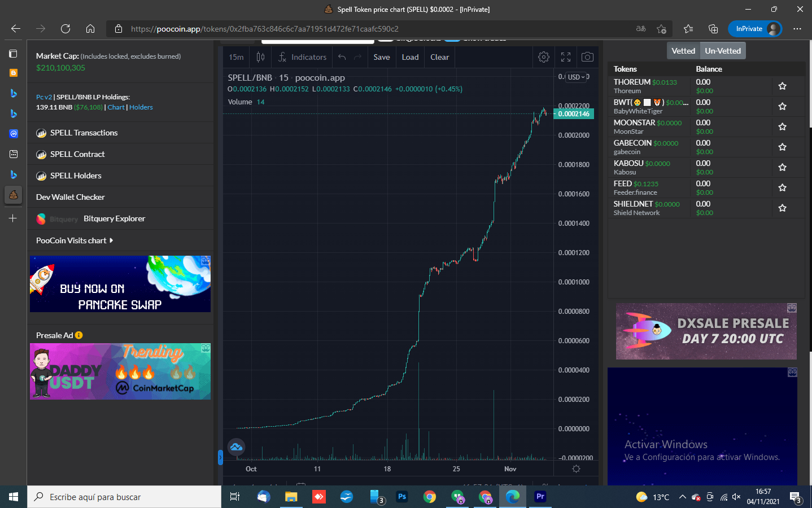The height and width of the screenshot is (508, 812).
Task: Take a chart snapshot with camera icon
Action: point(587,57)
